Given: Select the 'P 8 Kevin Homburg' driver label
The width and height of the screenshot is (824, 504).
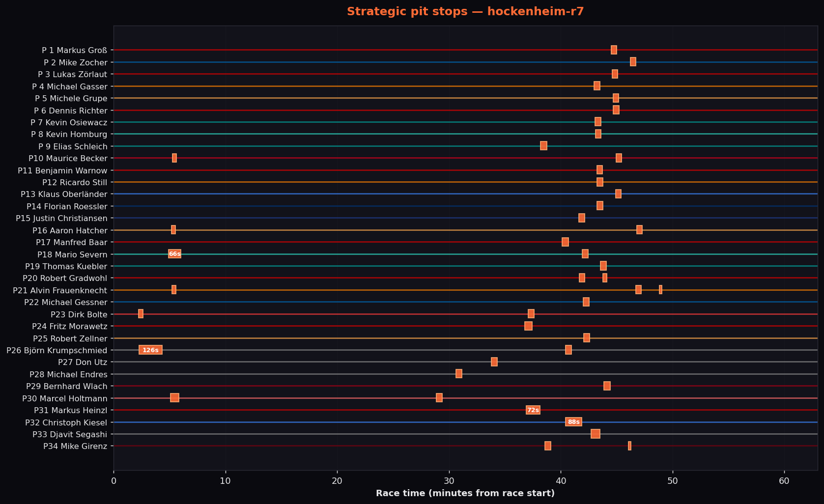Looking at the screenshot, I should (69, 134).
